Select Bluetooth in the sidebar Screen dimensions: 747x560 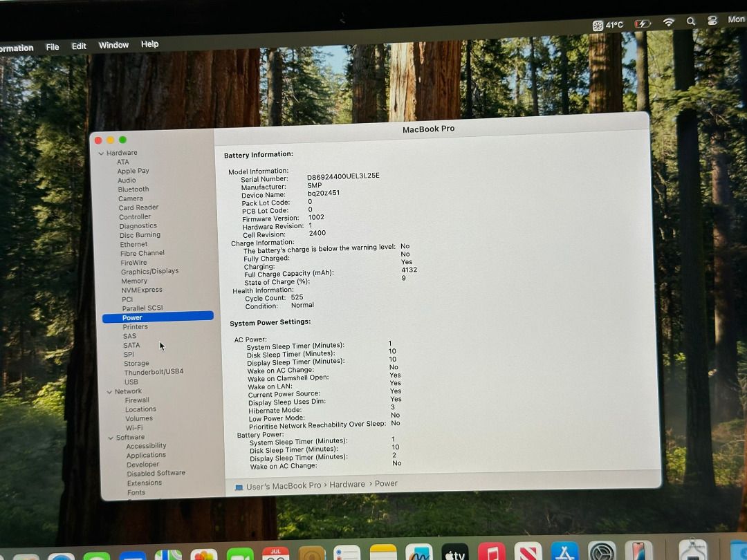133,189
